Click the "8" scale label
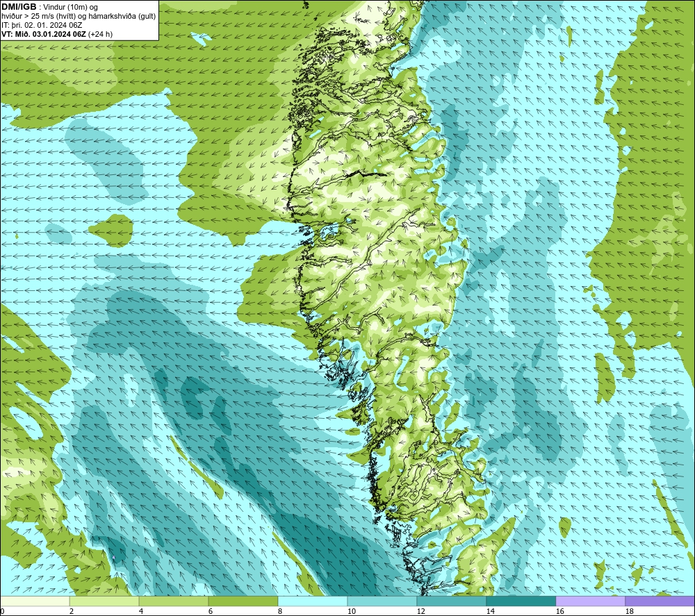This screenshot has width=695, height=616. coord(280,611)
